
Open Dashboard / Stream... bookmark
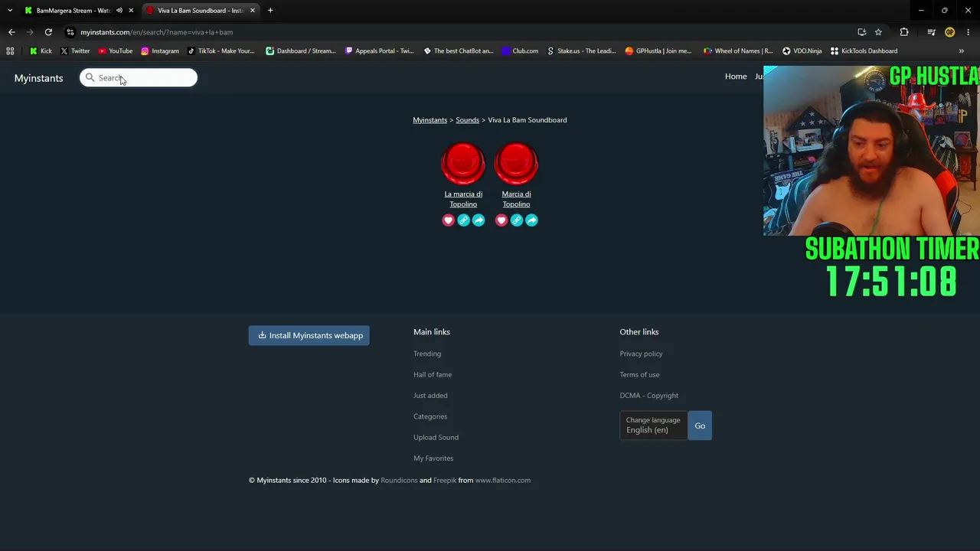click(x=301, y=51)
